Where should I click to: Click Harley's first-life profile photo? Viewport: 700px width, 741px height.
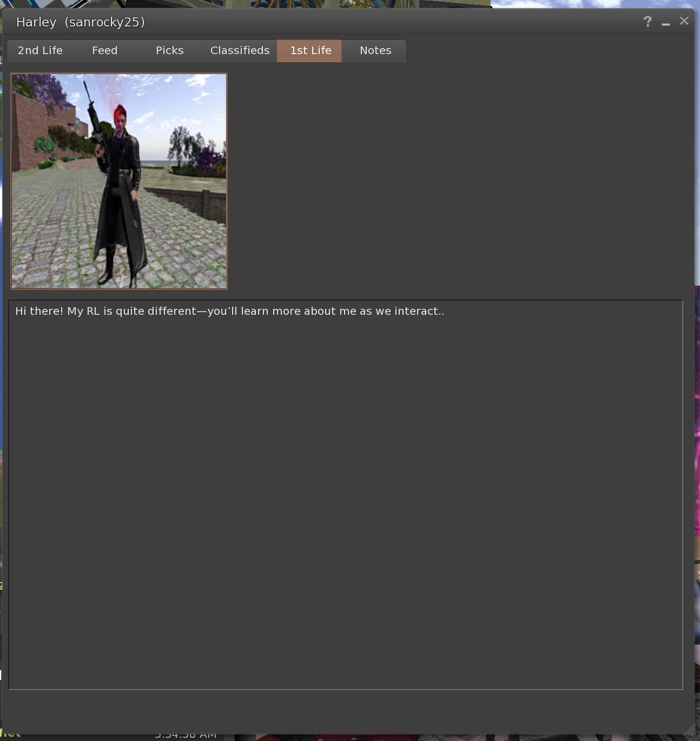119,180
